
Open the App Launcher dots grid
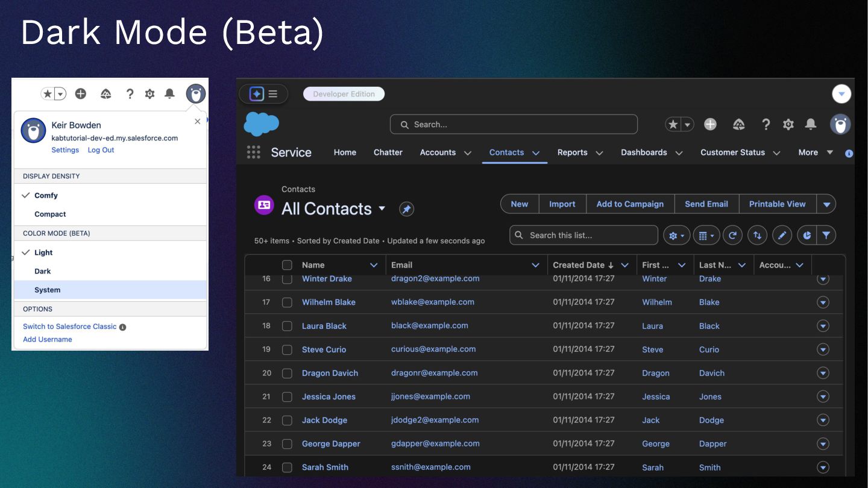(254, 152)
